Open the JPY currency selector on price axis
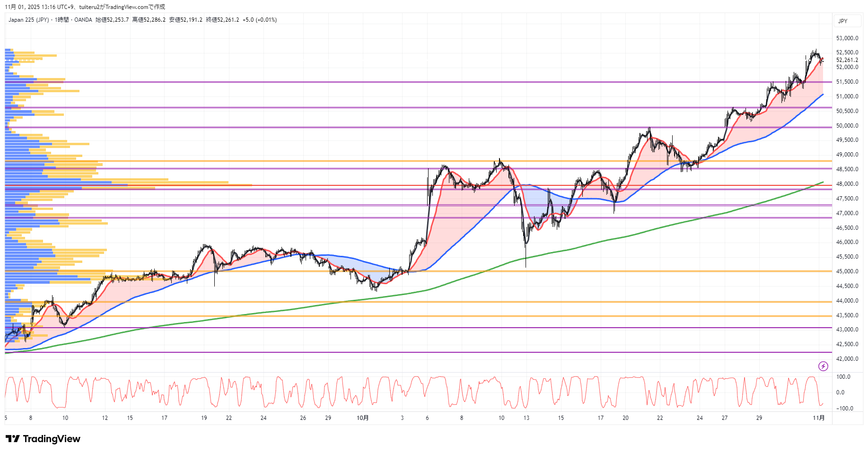Image resolution: width=868 pixels, height=453 pixels. (x=843, y=21)
